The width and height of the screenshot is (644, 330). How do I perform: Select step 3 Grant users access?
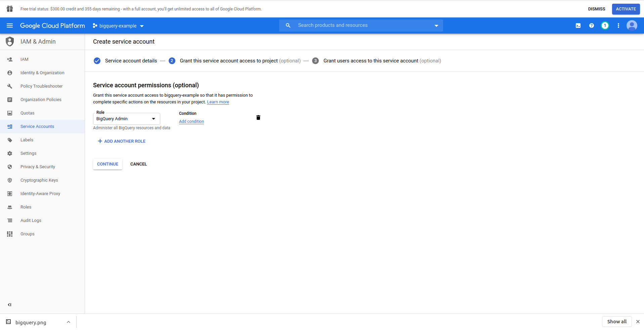click(377, 61)
